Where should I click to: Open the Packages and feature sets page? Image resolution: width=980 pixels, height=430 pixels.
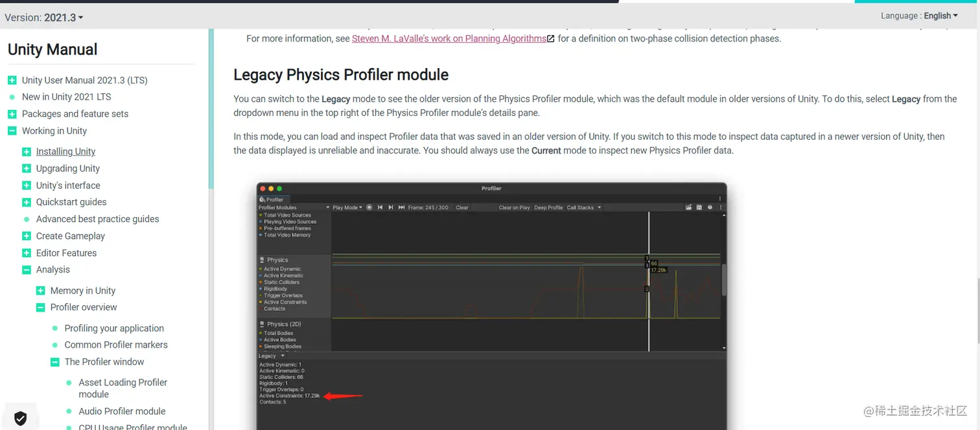coord(75,114)
